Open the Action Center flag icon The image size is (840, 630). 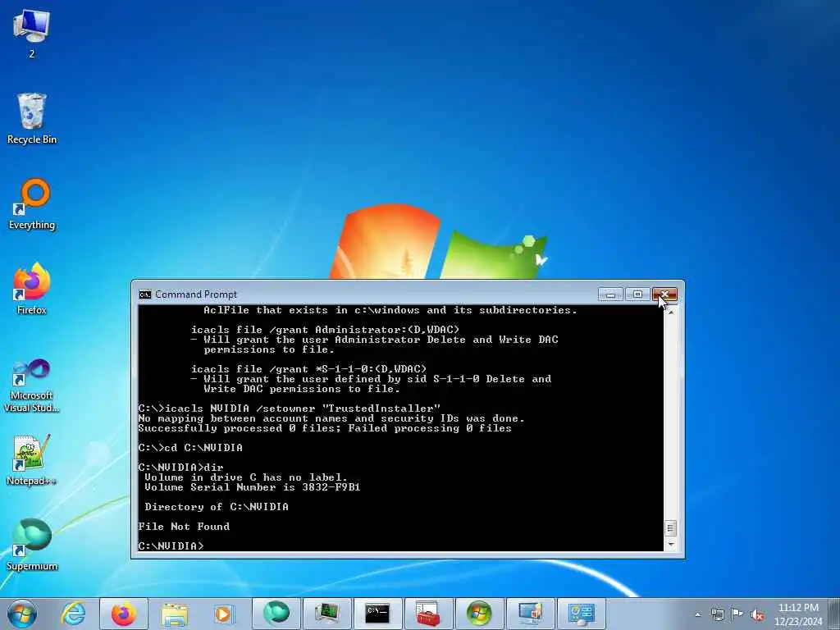(x=737, y=614)
